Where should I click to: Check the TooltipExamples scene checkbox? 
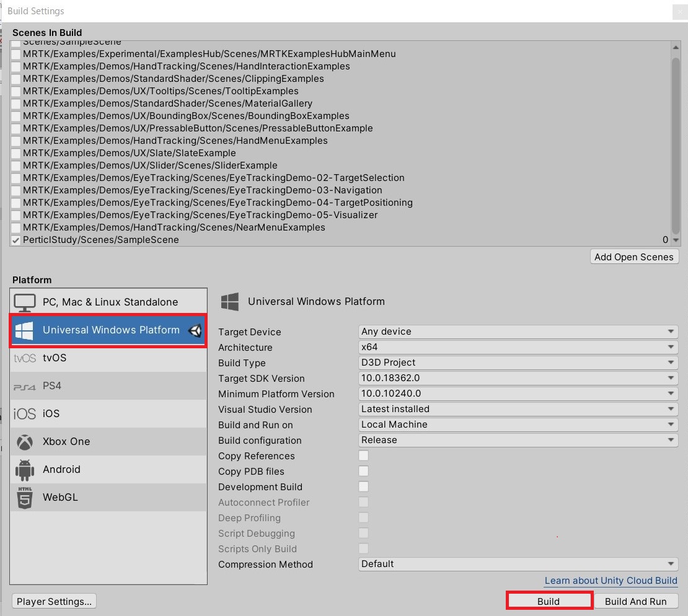(16, 91)
